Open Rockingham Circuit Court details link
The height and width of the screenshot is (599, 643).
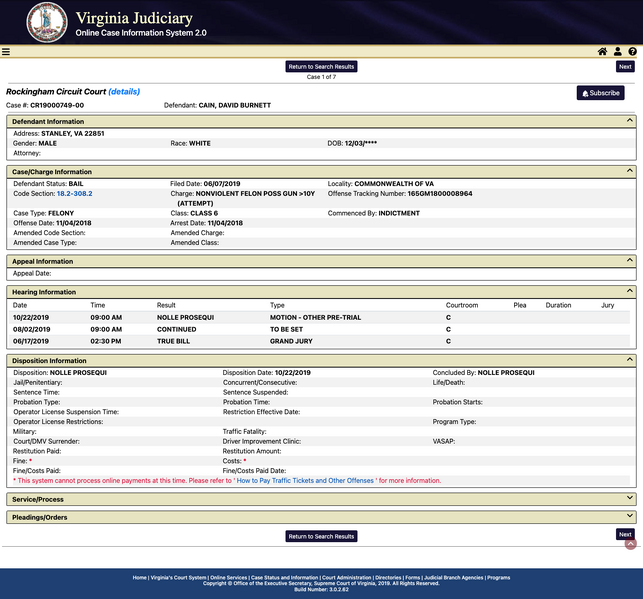124,91
